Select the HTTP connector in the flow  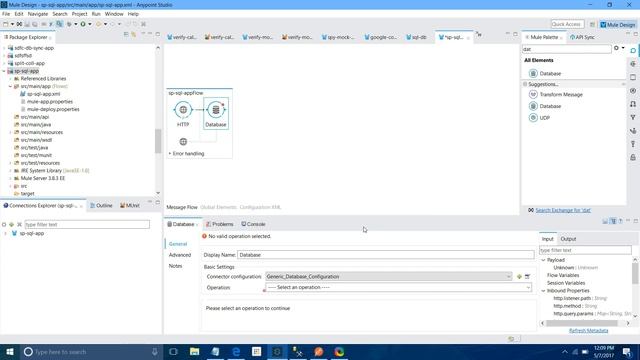pyautogui.click(x=183, y=110)
